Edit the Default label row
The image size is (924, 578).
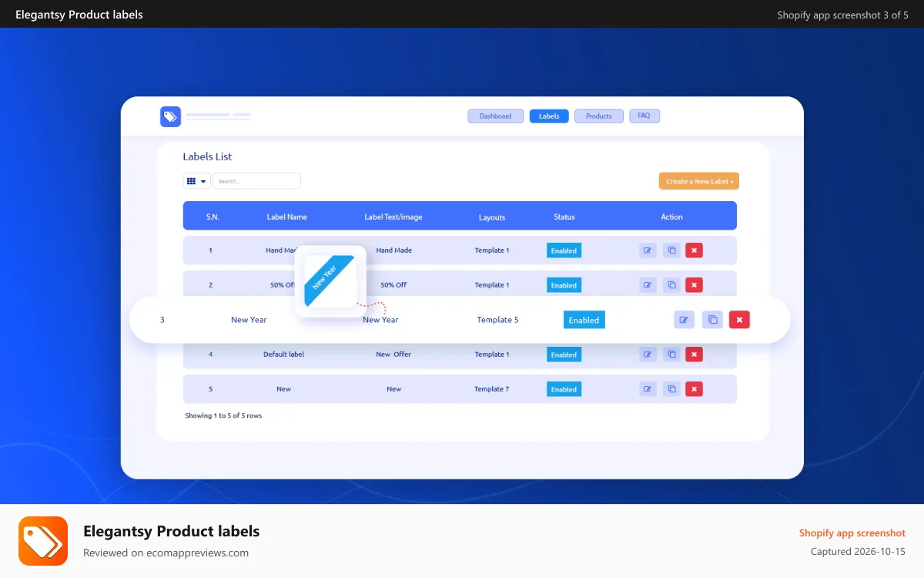click(x=648, y=355)
